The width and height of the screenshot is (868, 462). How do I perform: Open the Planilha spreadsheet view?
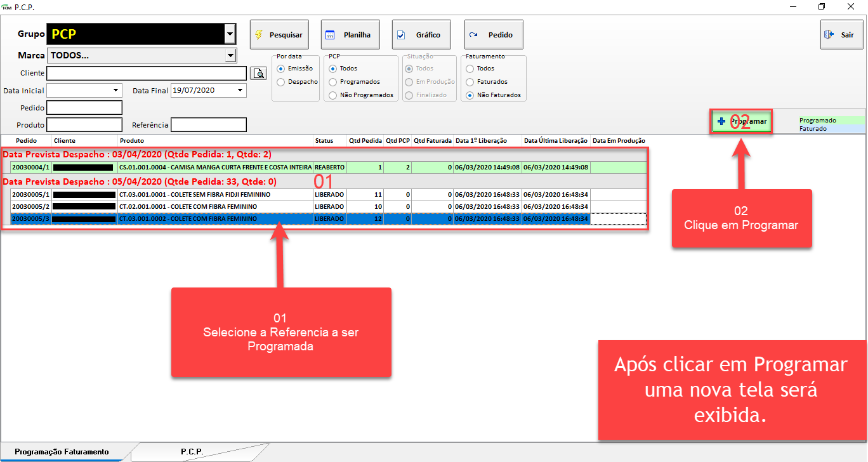coord(350,35)
